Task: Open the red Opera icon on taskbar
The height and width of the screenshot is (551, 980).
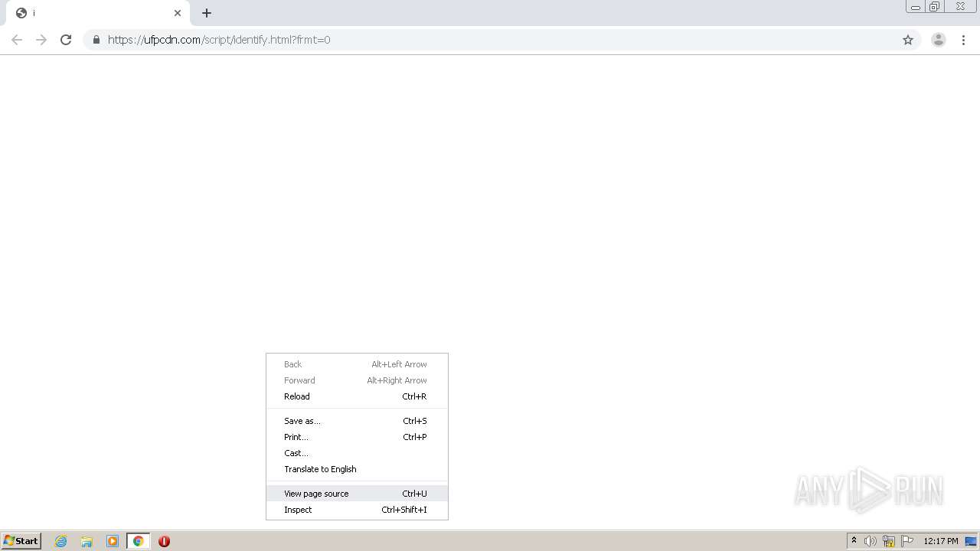Action: [x=164, y=541]
